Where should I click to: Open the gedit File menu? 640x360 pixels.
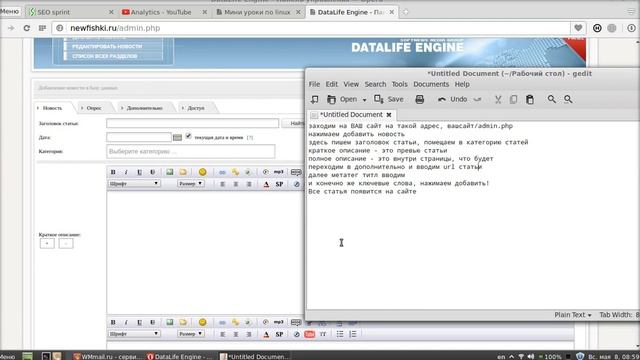(314, 84)
